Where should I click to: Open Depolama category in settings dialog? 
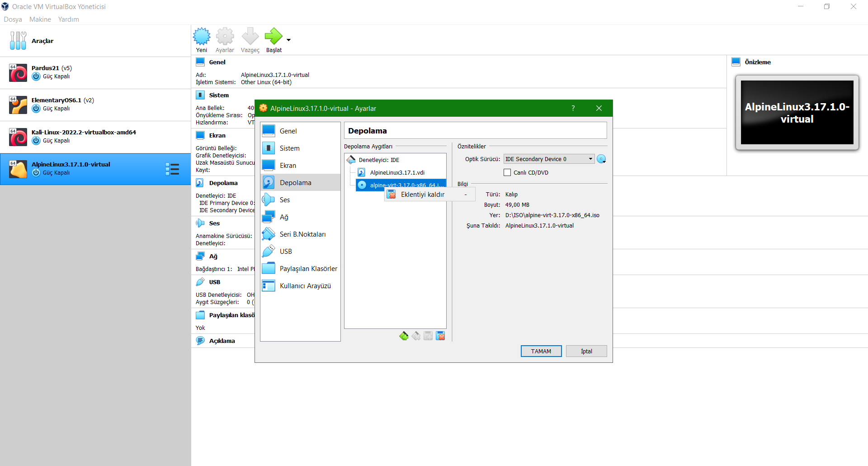[x=300, y=183]
